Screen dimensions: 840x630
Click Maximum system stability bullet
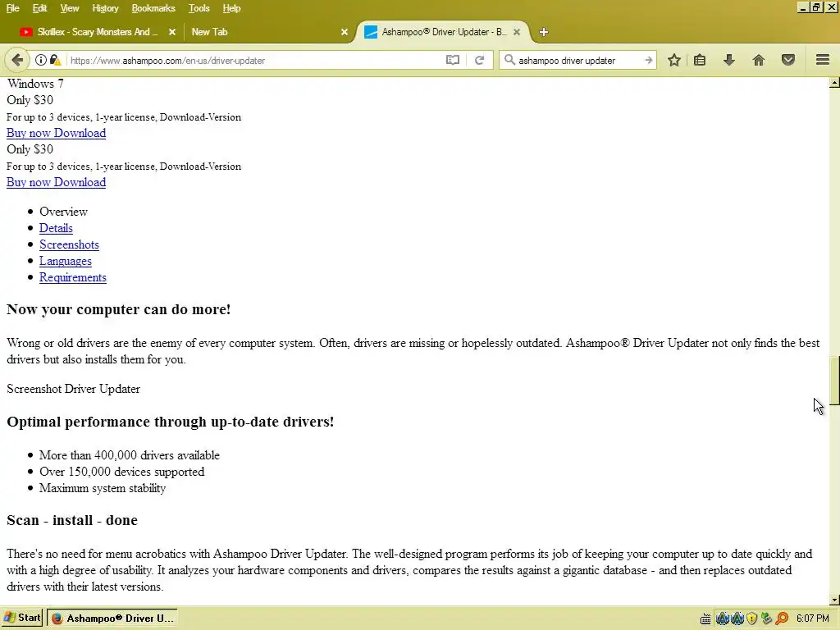(x=103, y=488)
